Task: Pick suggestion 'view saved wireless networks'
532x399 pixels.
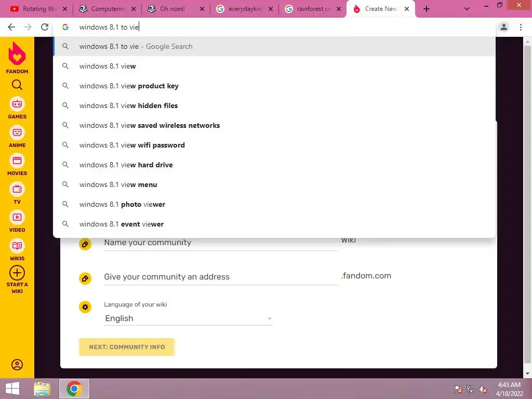Action: (x=274, y=125)
